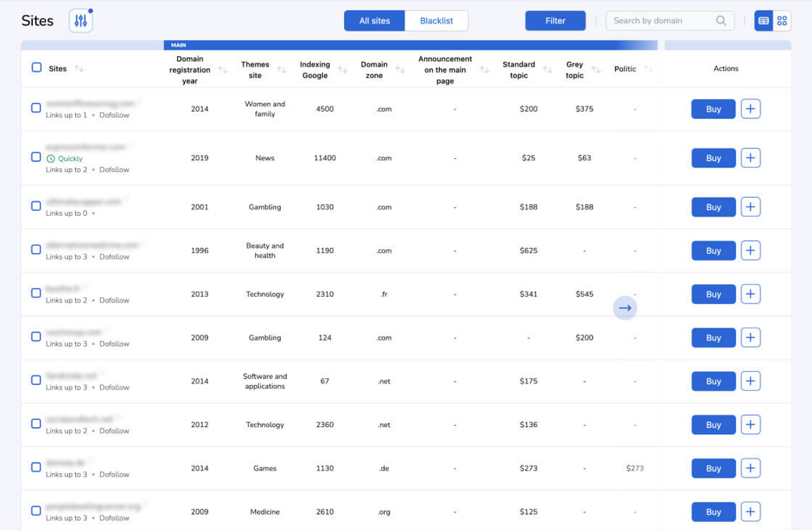812x530 pixels.
Task: Toggle the select-all checkbox in Sites header
Action: [x=37, y=67]
